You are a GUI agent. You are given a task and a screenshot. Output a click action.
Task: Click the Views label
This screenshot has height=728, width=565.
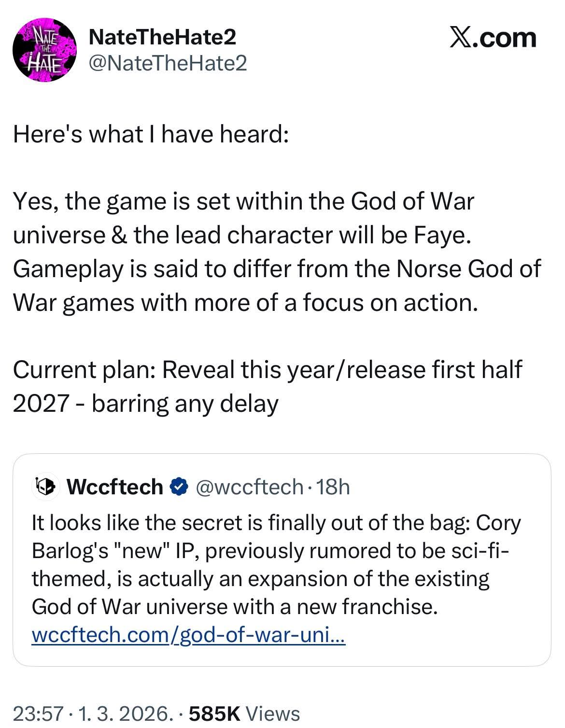point(273,713)
